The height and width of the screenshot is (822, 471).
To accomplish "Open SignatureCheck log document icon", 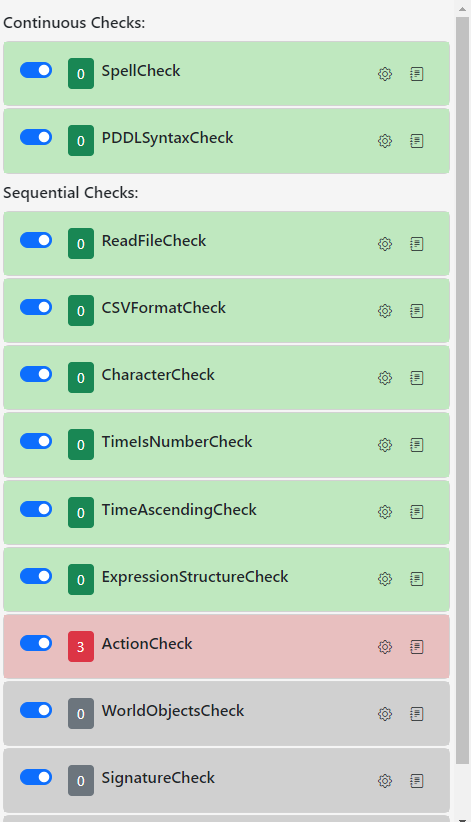I will pyautogui.click(x=416, y=781).
